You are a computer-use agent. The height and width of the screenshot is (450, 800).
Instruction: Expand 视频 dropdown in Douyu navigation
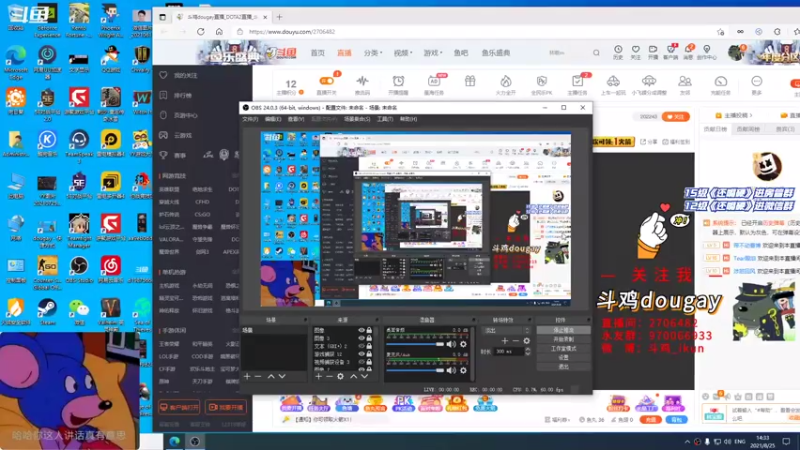[403, 53]
